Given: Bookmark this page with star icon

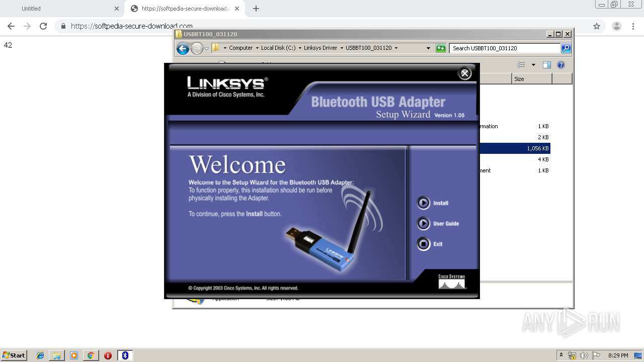Looking at the screenshot, I should pos(597,26).
